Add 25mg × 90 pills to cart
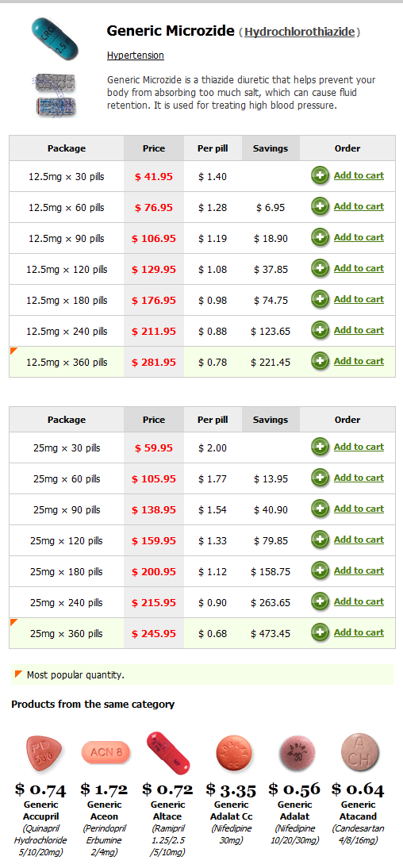403x868 pixels. coord(359,509)
